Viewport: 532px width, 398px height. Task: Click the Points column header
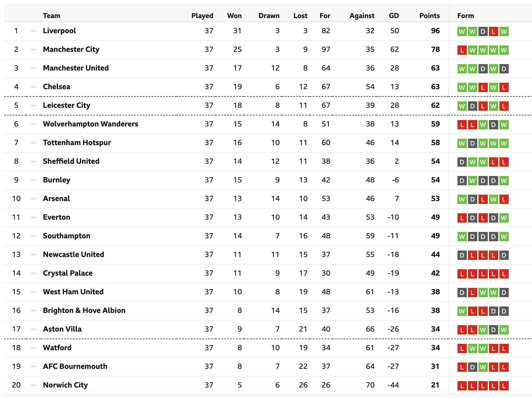coord(430,16)
